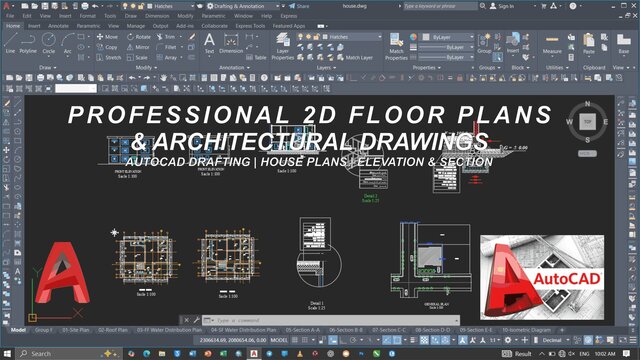
Task: Open the 02-Roof Plan layout tab
Action: click(113, 330)
